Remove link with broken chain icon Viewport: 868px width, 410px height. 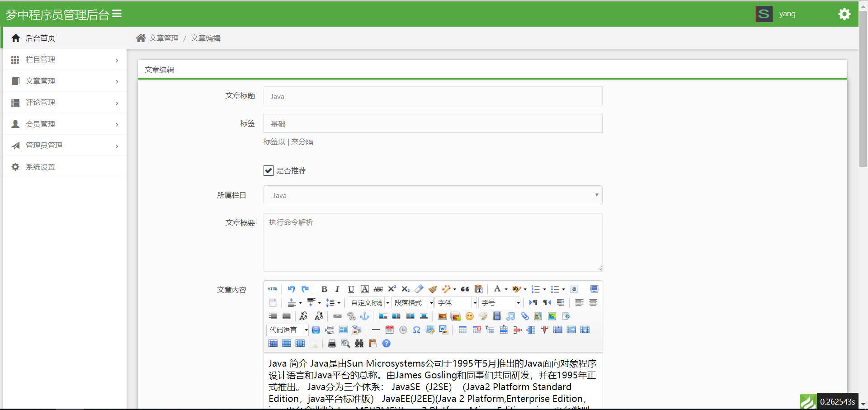[x=351, y=316]
